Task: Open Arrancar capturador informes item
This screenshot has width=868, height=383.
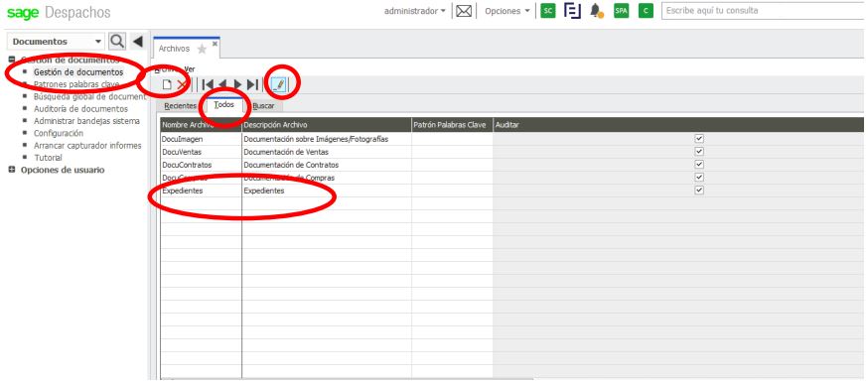Action: click(87, 145)
